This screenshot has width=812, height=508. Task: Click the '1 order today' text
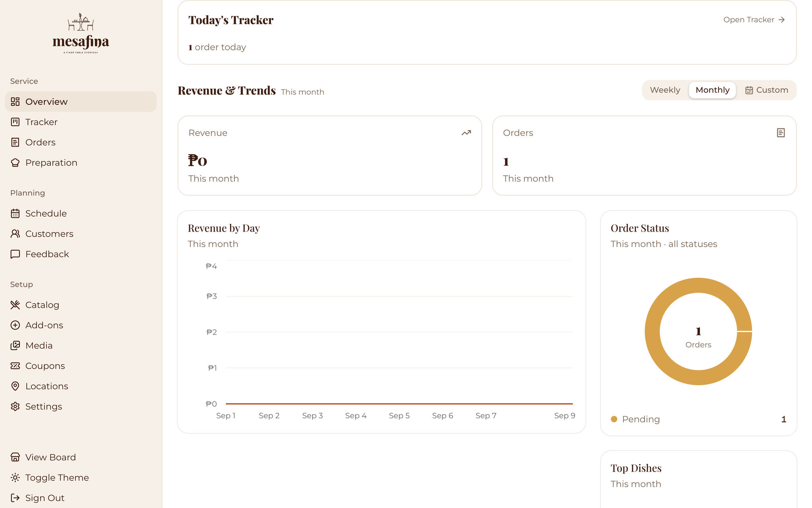coord(217,47)
